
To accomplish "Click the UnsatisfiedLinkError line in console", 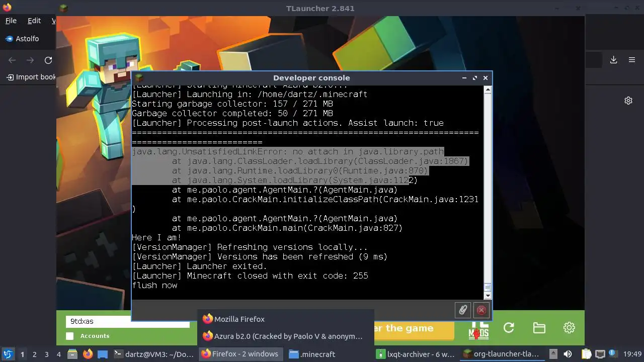I will point(288,151).
